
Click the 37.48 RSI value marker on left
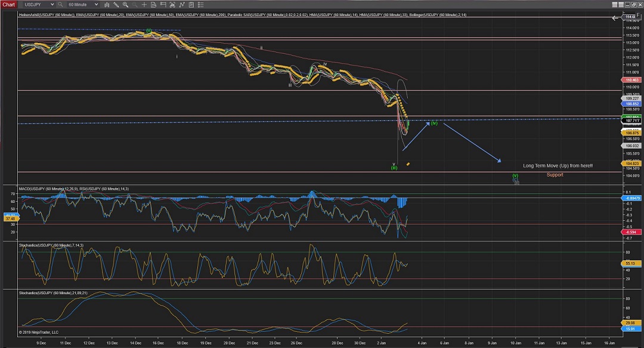10,219
